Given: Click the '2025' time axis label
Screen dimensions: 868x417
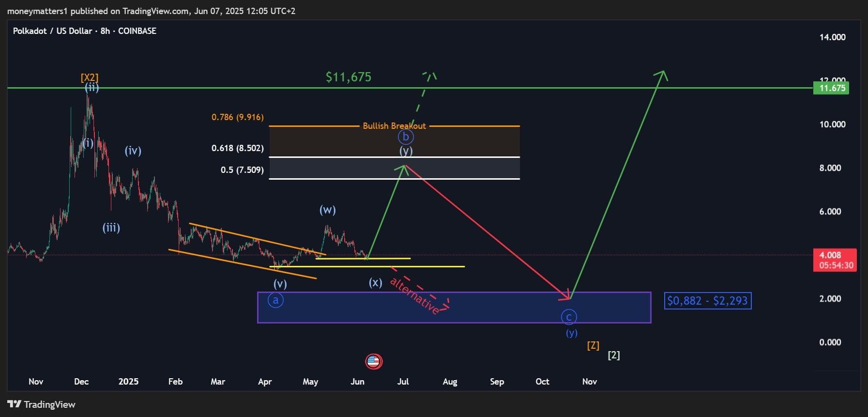Looking at the screenshot, I should [128, 382].
